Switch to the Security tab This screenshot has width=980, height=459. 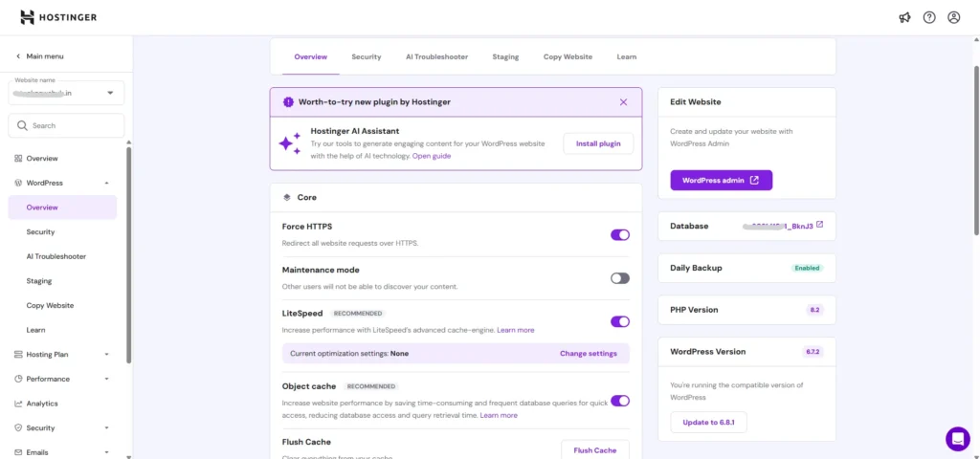tap(367, 56)
